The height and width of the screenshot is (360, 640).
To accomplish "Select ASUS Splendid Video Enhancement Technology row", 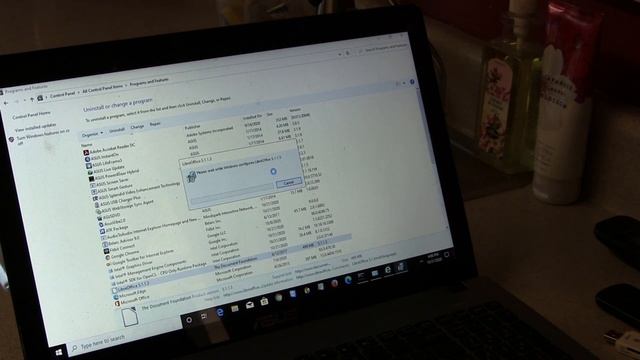I will (x=137, y=191).
